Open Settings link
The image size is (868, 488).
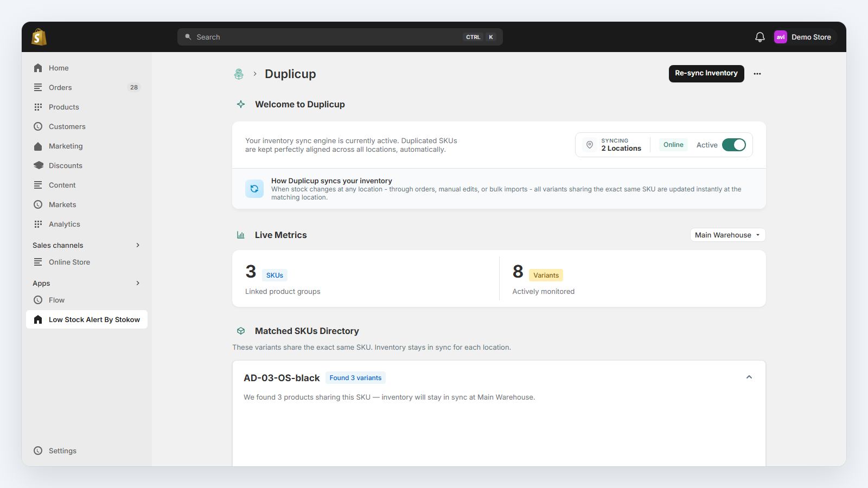pos(87,451)
